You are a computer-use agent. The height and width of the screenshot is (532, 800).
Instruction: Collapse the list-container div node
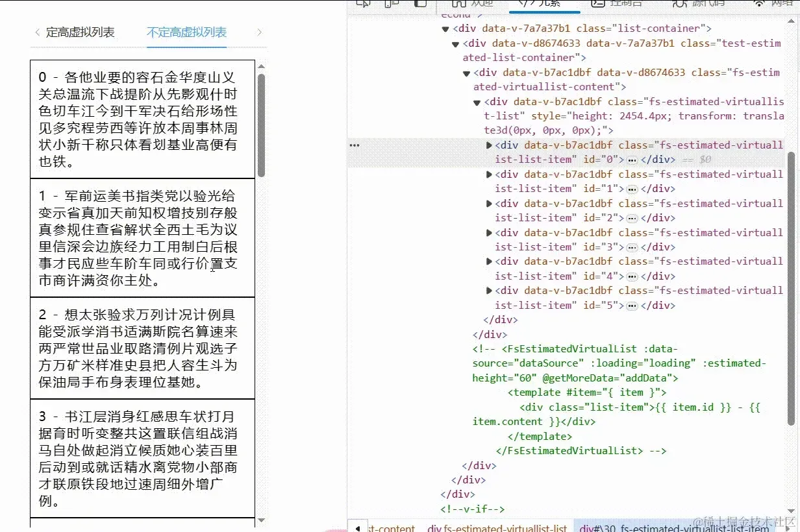tap(445, 29)
